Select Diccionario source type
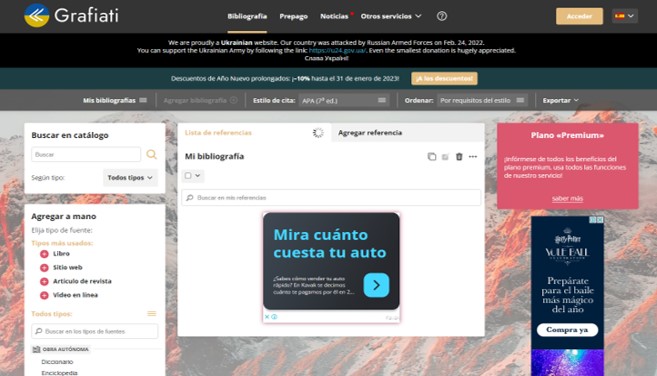 57,361
